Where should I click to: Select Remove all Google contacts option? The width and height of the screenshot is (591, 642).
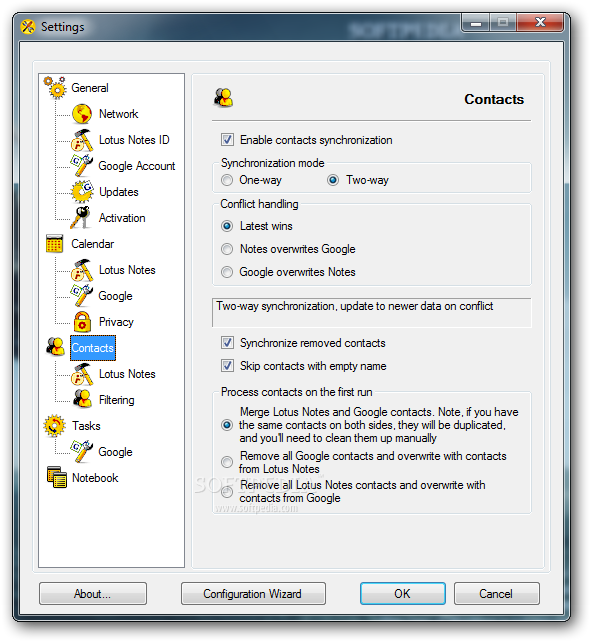coord(227,462)
